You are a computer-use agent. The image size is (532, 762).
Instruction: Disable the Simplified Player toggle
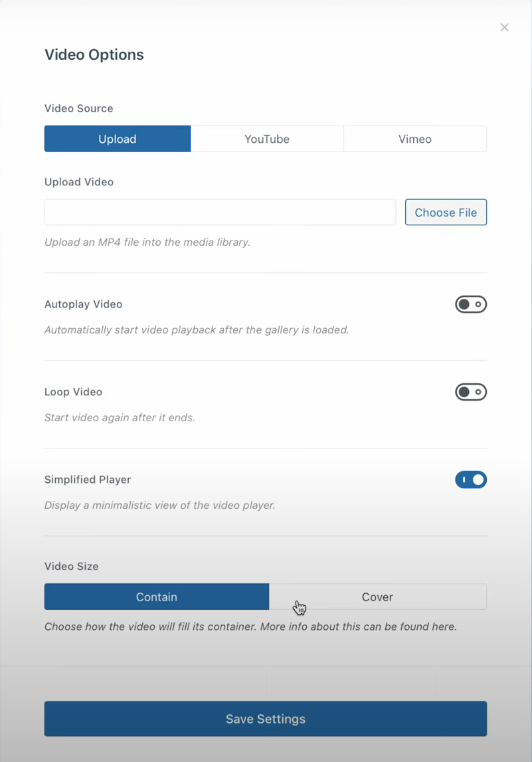[470, 480]
